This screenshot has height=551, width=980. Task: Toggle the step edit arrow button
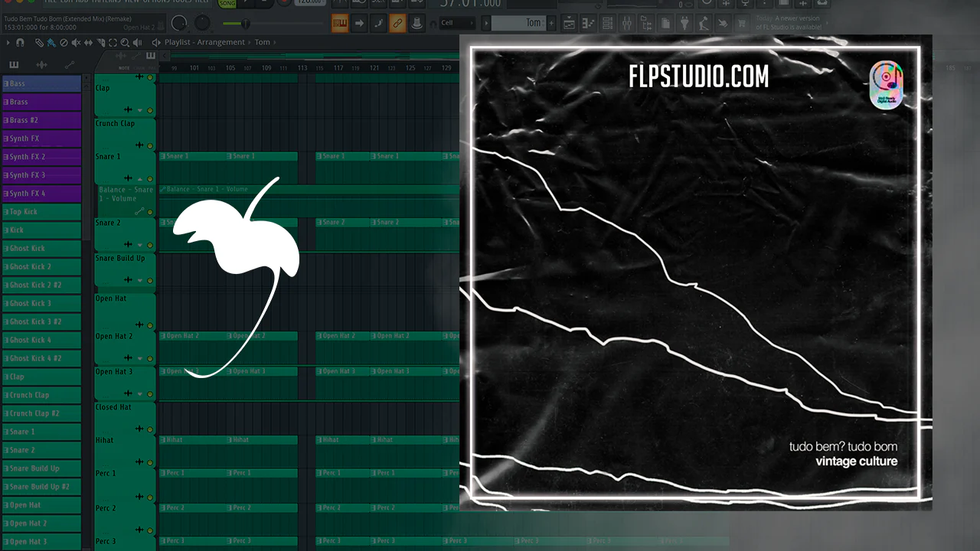[359, 24]
